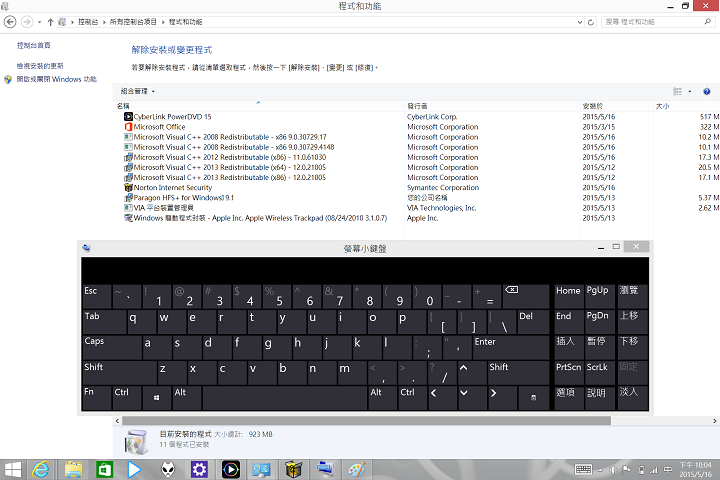Click the space bar on on-screen keyboard
This screenshot has height=480, width=720.
coord(285,398)
